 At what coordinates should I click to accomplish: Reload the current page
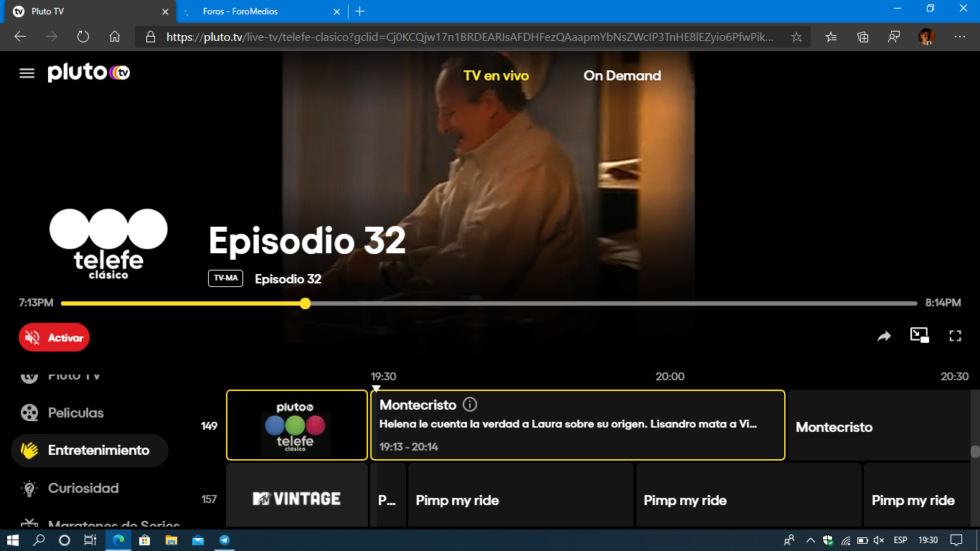pyautogui.click(x=83, y=37)
